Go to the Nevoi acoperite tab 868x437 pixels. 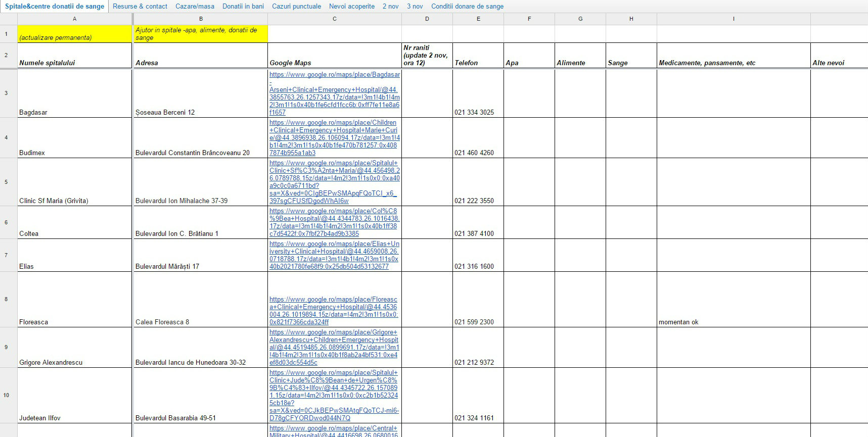[x=351, y=6]
